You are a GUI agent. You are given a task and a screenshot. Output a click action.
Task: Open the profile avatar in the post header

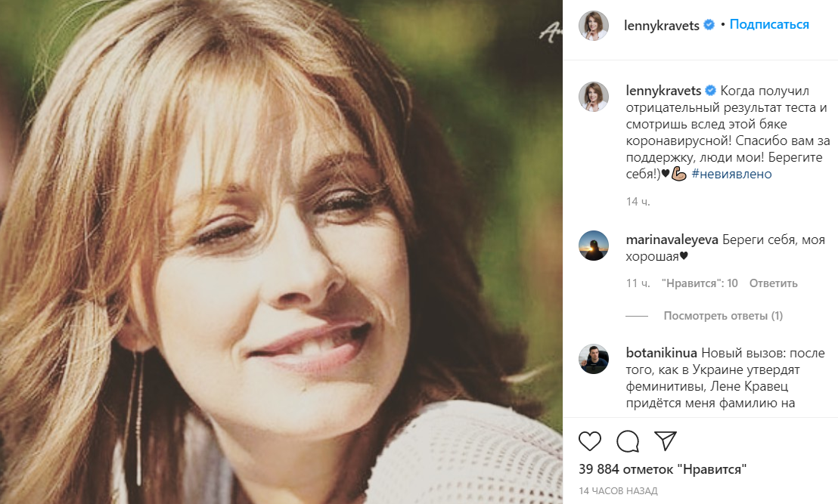[x=594, y=25]
